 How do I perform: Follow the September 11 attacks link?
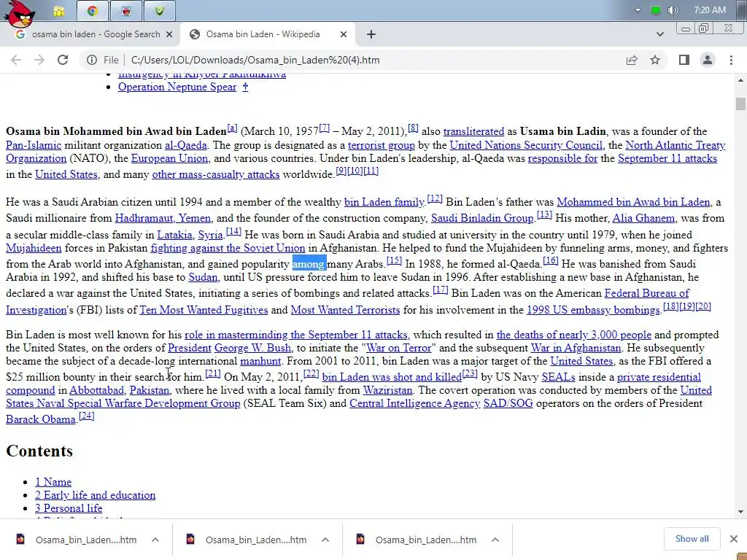pos(667,158)
